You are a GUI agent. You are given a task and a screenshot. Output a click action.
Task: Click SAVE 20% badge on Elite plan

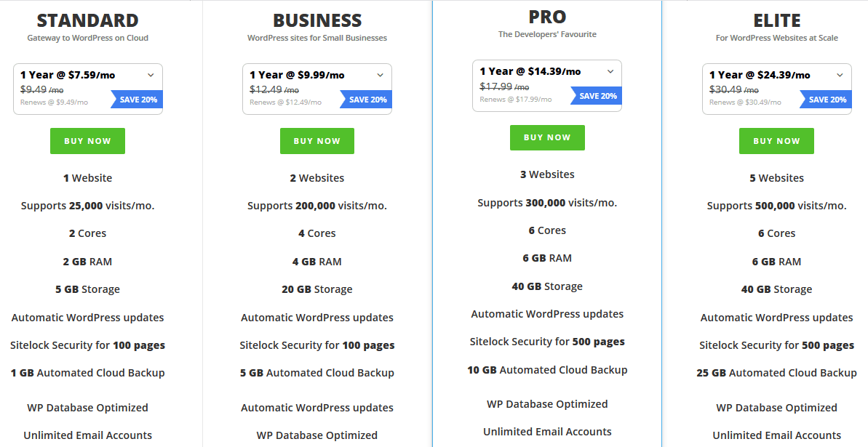tap(826, 100)
